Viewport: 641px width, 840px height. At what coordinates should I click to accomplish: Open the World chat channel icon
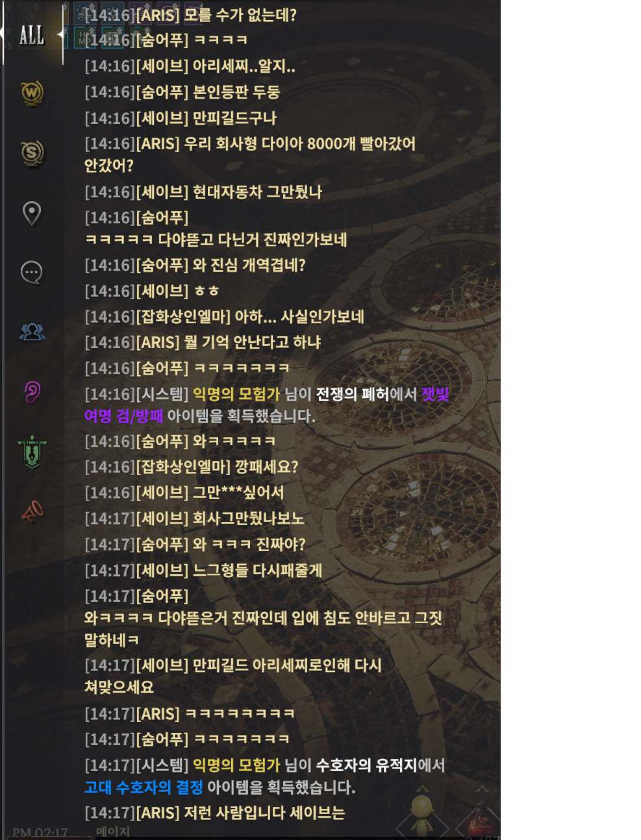click(32, 93)
